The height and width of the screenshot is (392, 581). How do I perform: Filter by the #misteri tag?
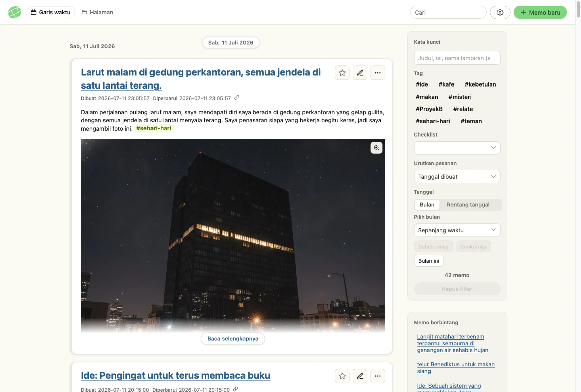click(460, 97)
